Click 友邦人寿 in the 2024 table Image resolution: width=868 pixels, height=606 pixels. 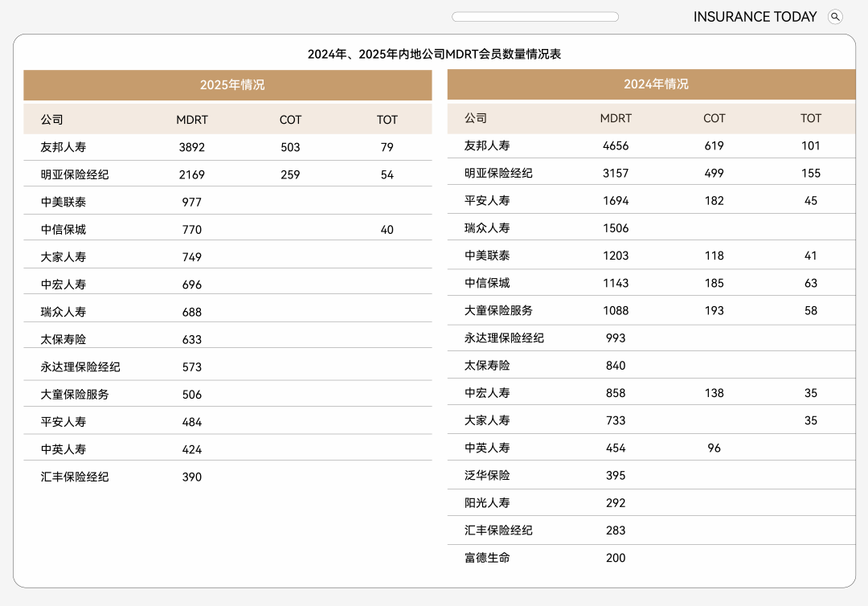[x=487, y=145]
